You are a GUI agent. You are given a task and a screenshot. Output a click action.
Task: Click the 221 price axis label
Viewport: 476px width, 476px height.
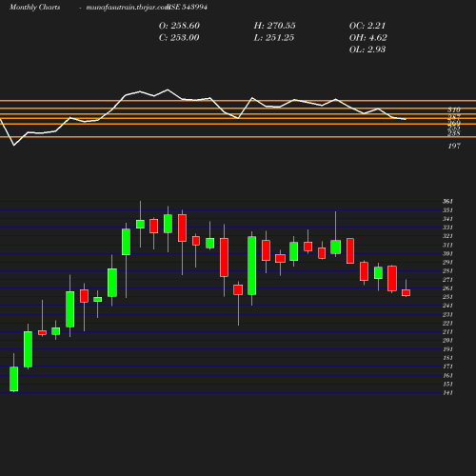[447, 323]
